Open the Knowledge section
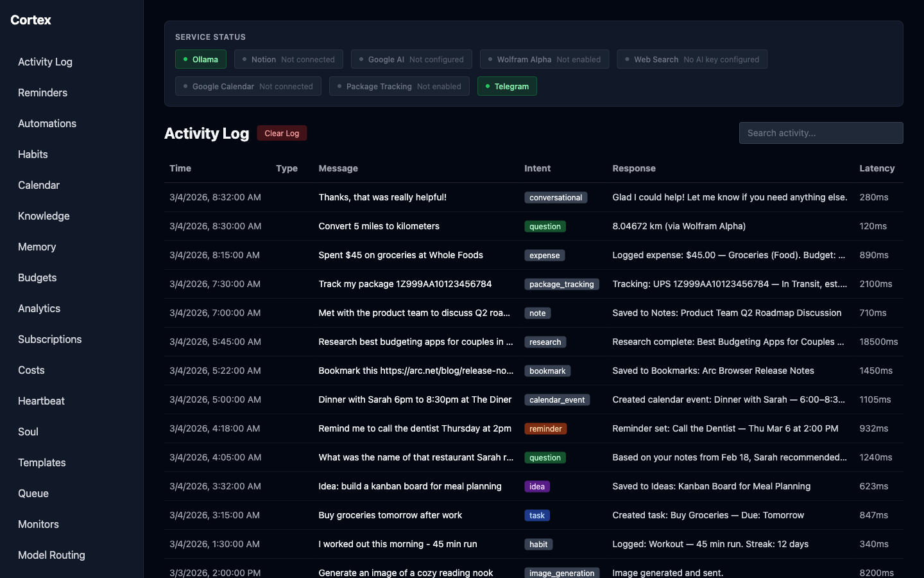 coord(43,216)
